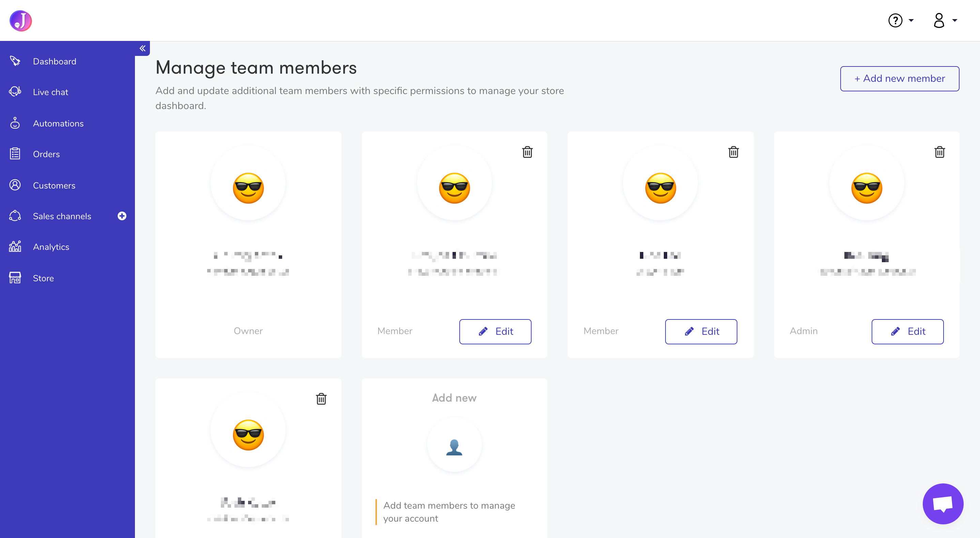980x538 pixels.
Task: Open the chat support bubble
Action: [943, 504]
